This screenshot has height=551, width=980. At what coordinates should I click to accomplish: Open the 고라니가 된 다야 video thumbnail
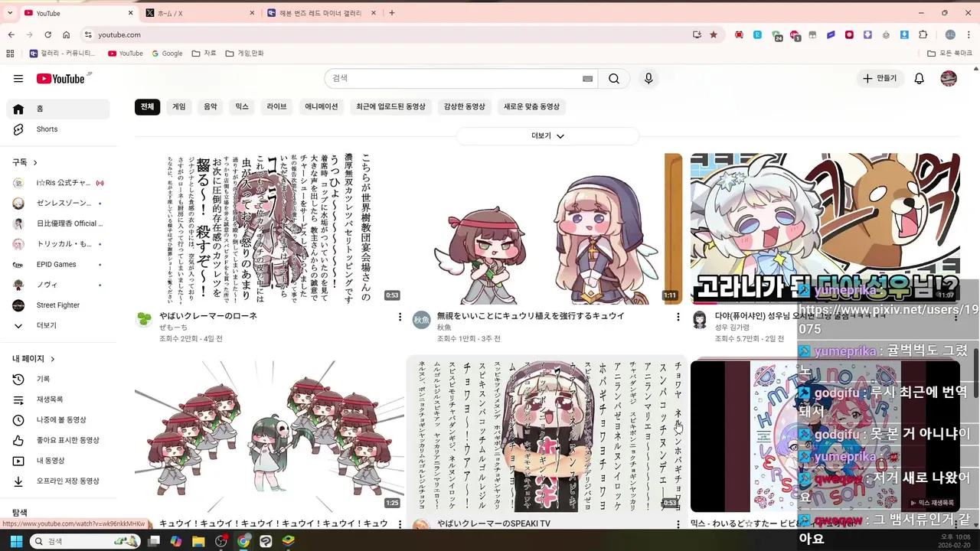point(825,229)
